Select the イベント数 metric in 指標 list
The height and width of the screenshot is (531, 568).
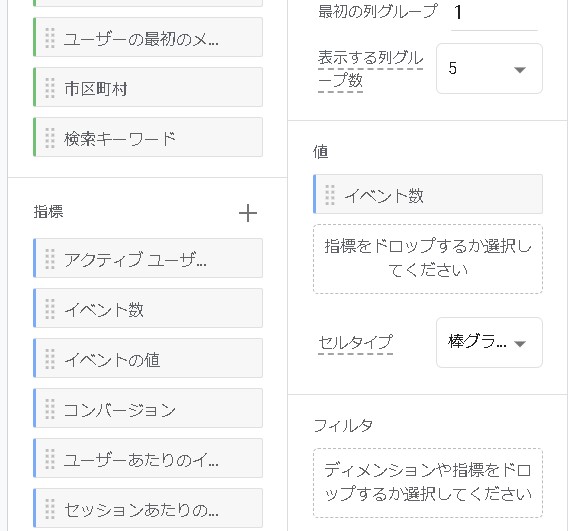(x=148, y=308)
